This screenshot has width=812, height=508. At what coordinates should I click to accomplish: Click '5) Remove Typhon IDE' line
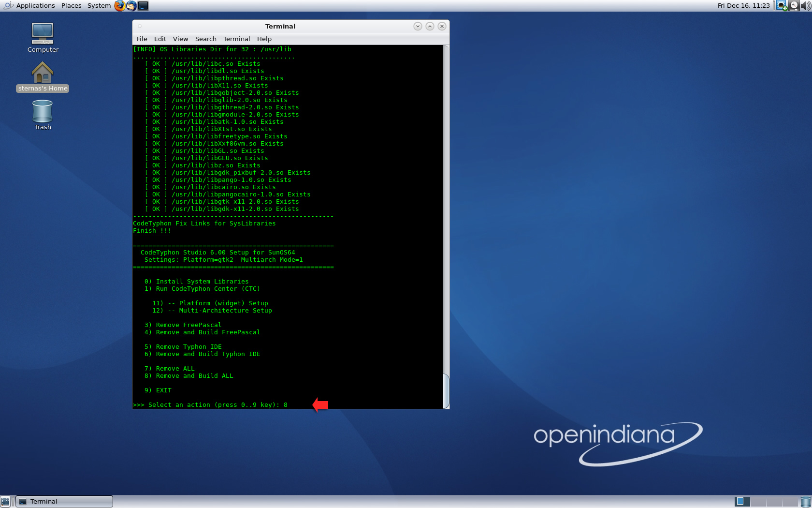[183, 347]
